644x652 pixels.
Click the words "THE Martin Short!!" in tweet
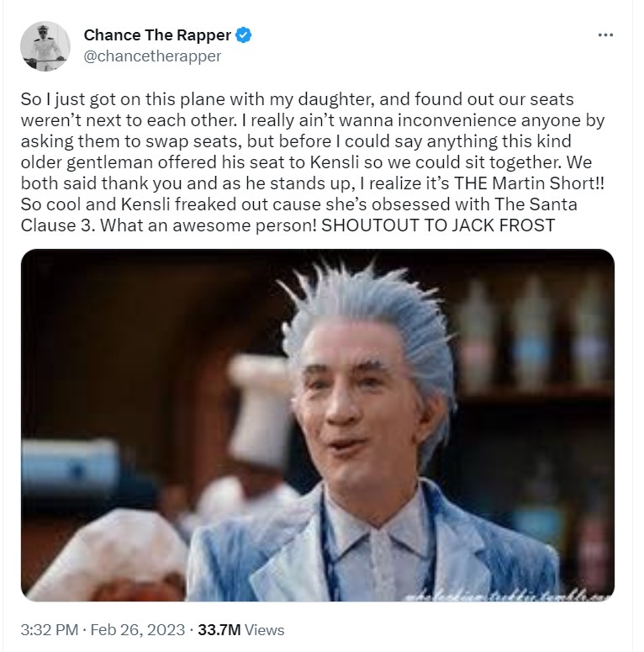pos(529,183)
